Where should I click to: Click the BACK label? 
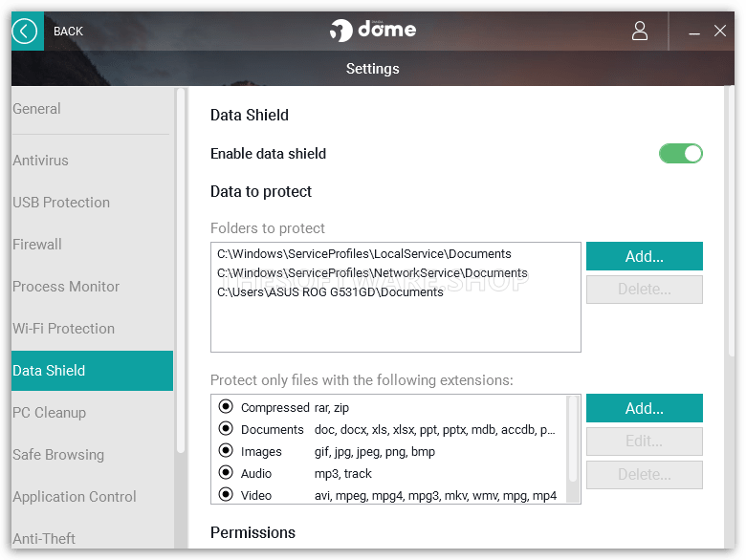coord(68,32)
